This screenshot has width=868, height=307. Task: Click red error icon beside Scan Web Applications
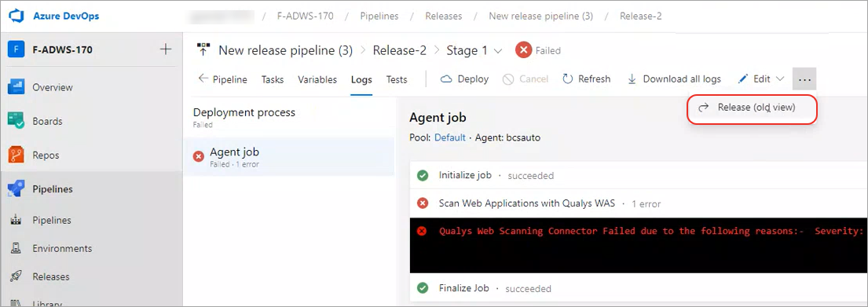[x=423, y=203]
